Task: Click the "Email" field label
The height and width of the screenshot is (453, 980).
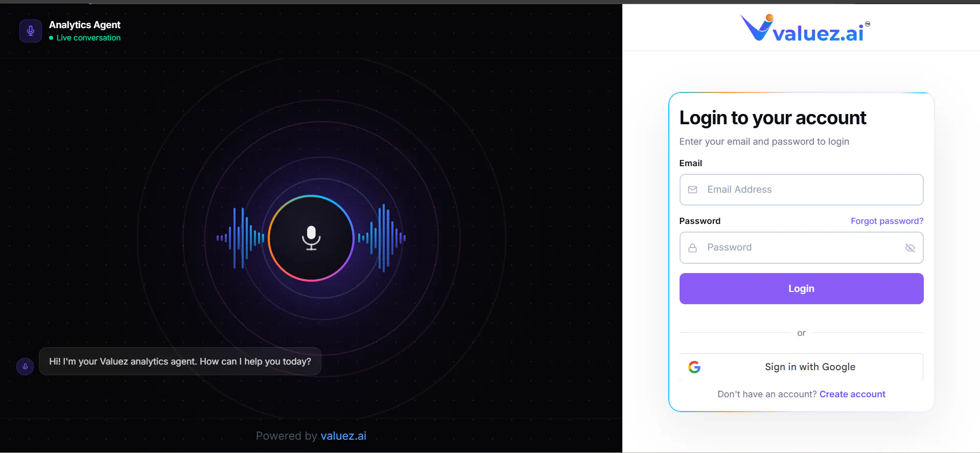Action: [x=691, y=163]
